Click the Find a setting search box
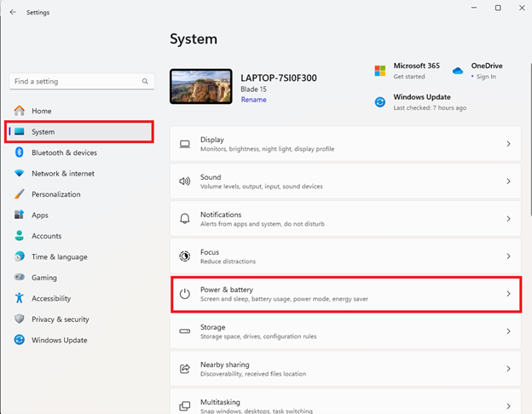Image resolution: width=532 pixels, height=414 pixels. (x=82, y=82)
